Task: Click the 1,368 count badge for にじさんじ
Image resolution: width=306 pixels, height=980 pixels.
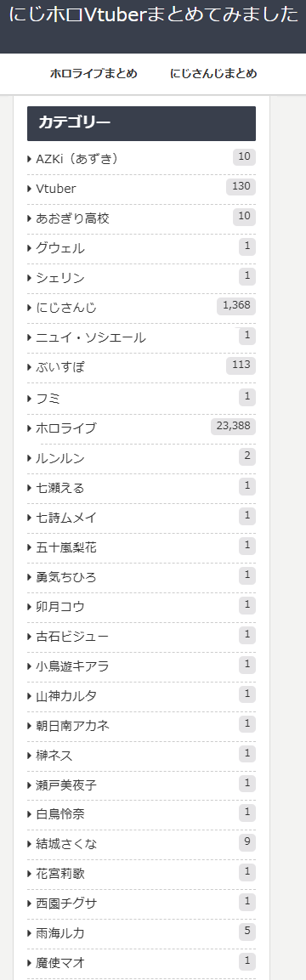Action: pos(236,306)
